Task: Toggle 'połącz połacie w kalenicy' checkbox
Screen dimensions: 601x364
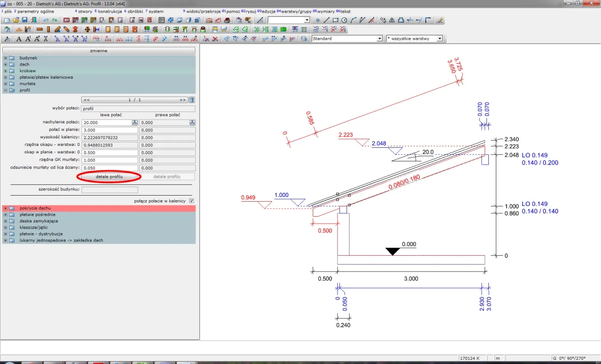Action: [x=192, y=201]
